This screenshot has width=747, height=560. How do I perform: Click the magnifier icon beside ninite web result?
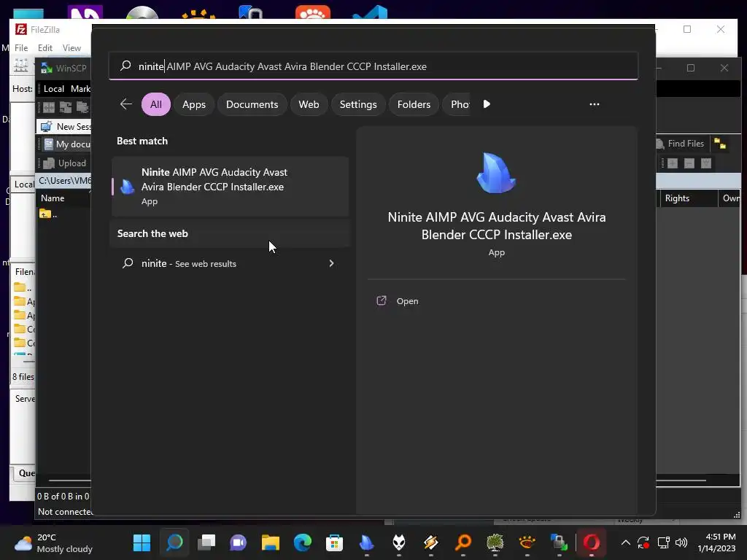click(128, 262)
